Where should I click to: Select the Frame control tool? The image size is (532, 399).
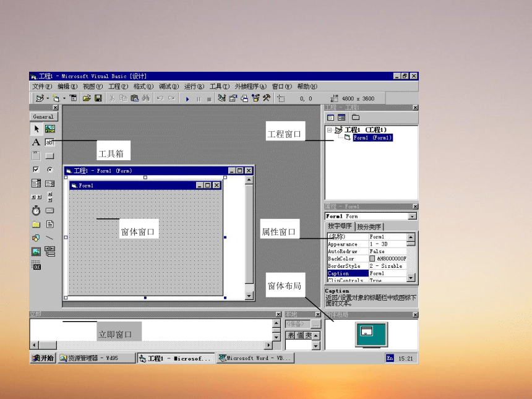(x=36, y=156)
